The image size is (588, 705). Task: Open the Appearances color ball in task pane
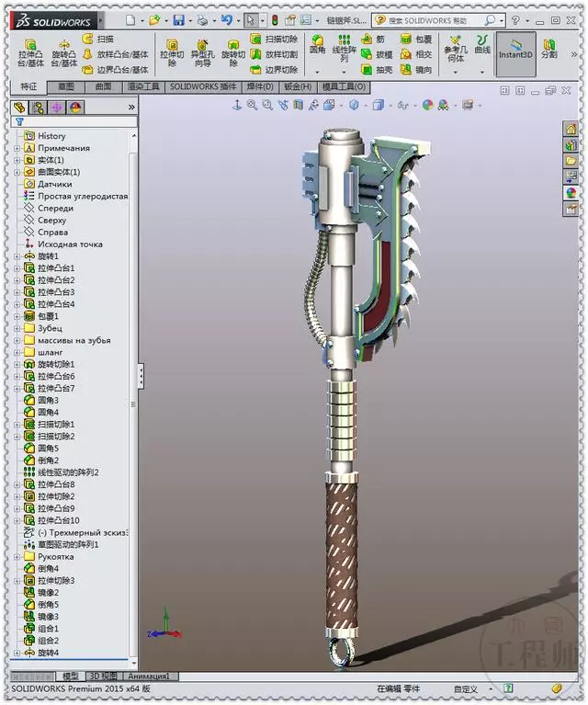(x=571, y=192)
